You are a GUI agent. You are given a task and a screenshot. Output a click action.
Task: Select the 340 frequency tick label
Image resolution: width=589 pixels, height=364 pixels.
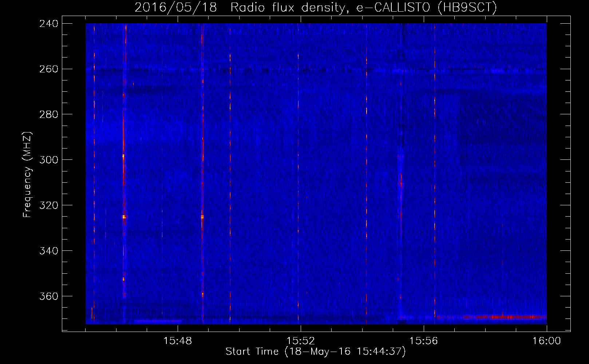[x=49, y=251]
